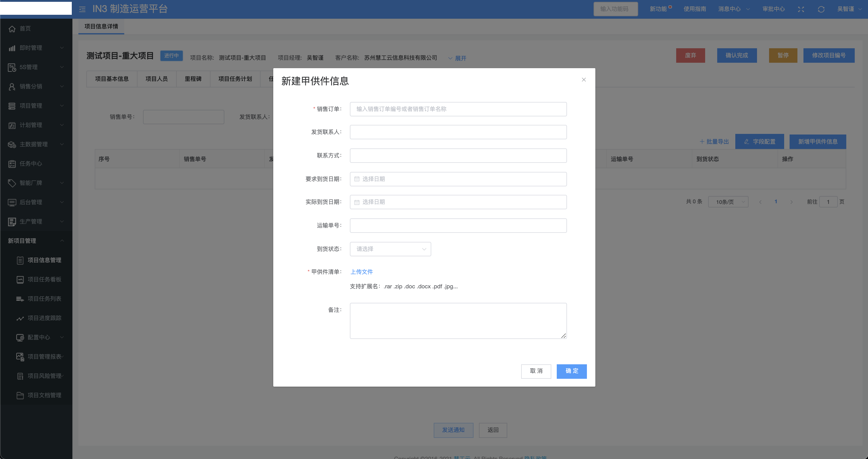Open the 10条/页 page size dropdown
This screenshot has height=459, width=868.
[728, 202]
